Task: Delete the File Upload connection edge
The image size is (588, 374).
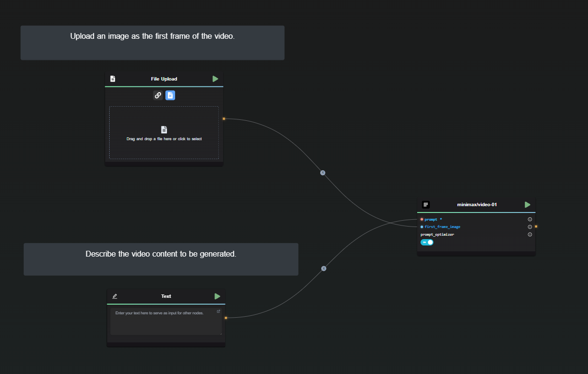Action: coord(323,173)
